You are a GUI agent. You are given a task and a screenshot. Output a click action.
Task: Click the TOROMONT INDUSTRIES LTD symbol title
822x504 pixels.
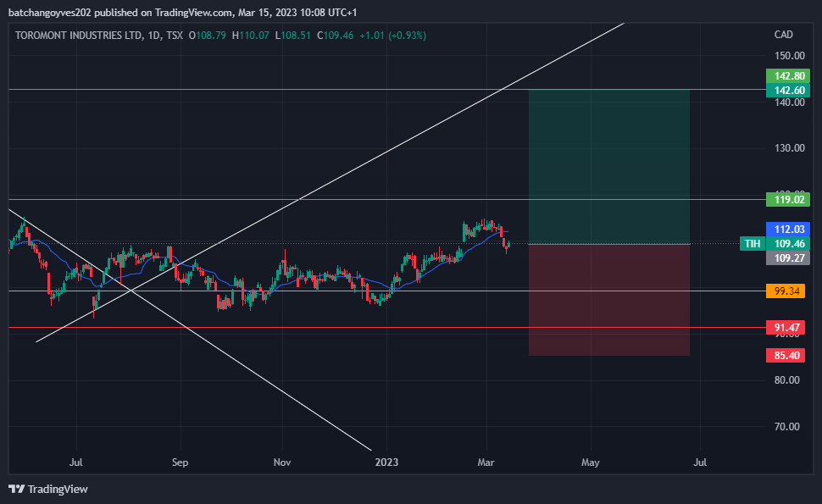pyautogui.click(x=78, y=36)
